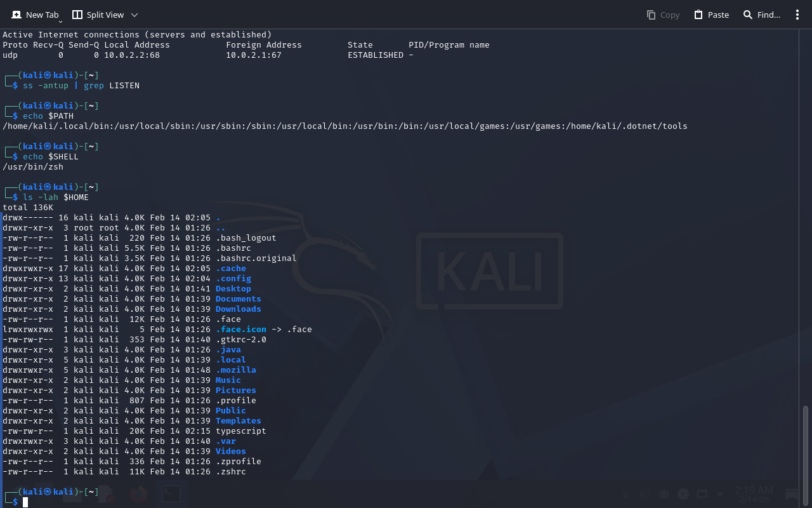Image resolution: width=812 pixels, height=508 pixels.
Task: Expand hidden system tray icons arrow
Action: [x=720, y=494]
